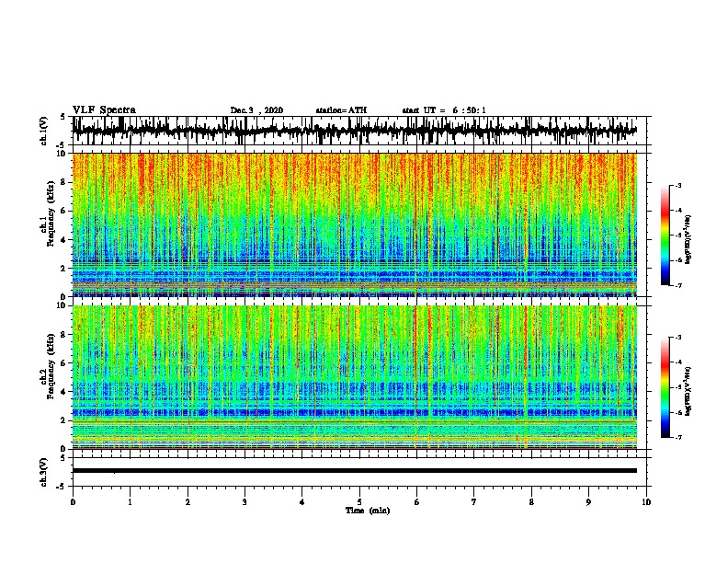This screenshot has height=563, width=728.
Task: Click the "4" kHz tick of ch.1 spectrogram
Action: (64, 240)
